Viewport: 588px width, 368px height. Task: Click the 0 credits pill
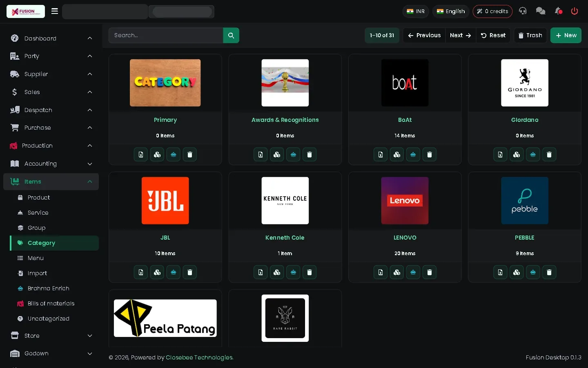492,11
